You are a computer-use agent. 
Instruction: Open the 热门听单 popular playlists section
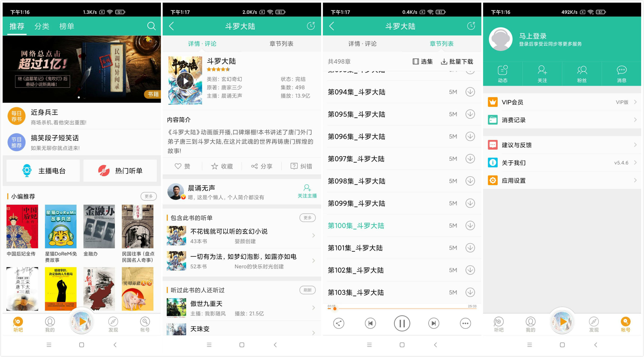point(120,171)
